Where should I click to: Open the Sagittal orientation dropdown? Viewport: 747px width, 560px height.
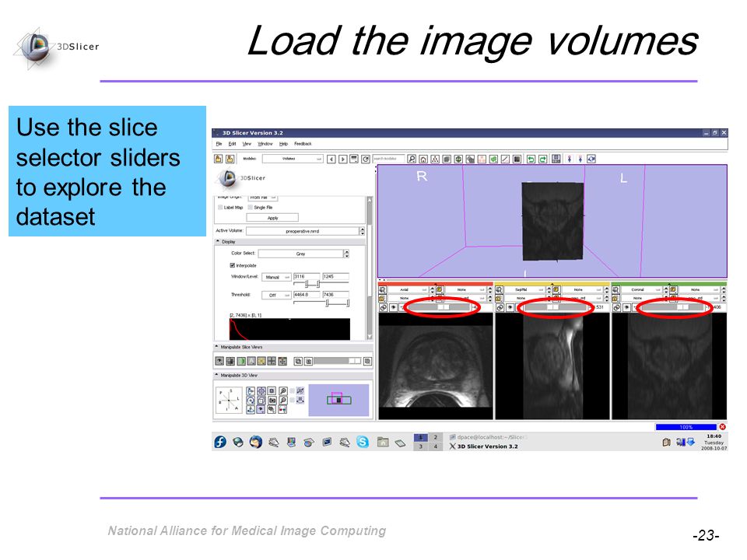tap(524, 289)
